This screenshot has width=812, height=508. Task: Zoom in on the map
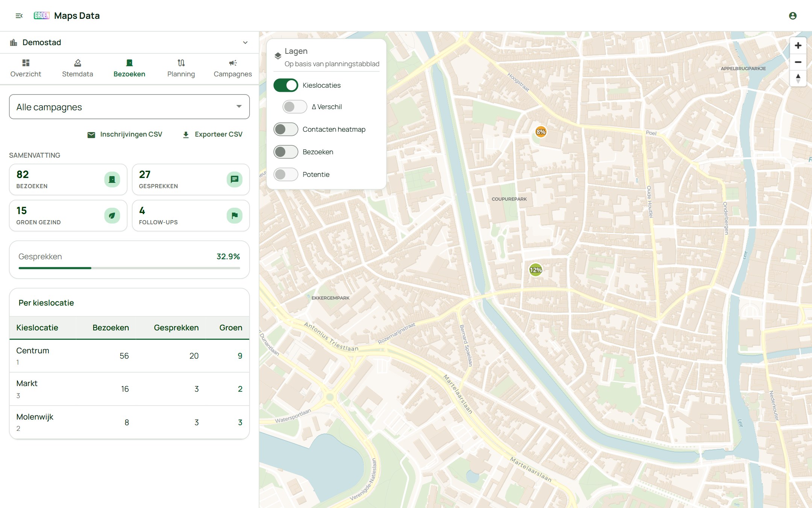(798, 46)
